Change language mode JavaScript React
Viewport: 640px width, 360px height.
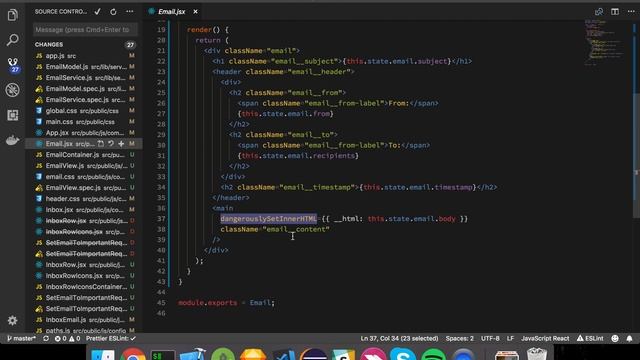click(545, 338)
